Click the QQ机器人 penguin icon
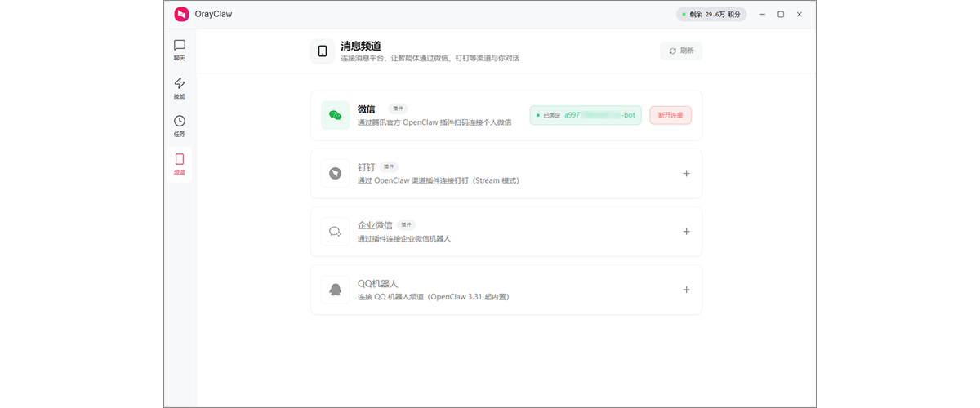This screenshot has height=408, width=980. (335, 289)
